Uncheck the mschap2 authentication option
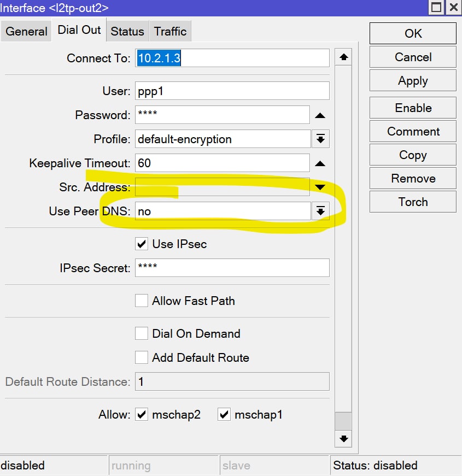Image resolution: width=462 pixels, height=476 pixels. coord(142,414)
